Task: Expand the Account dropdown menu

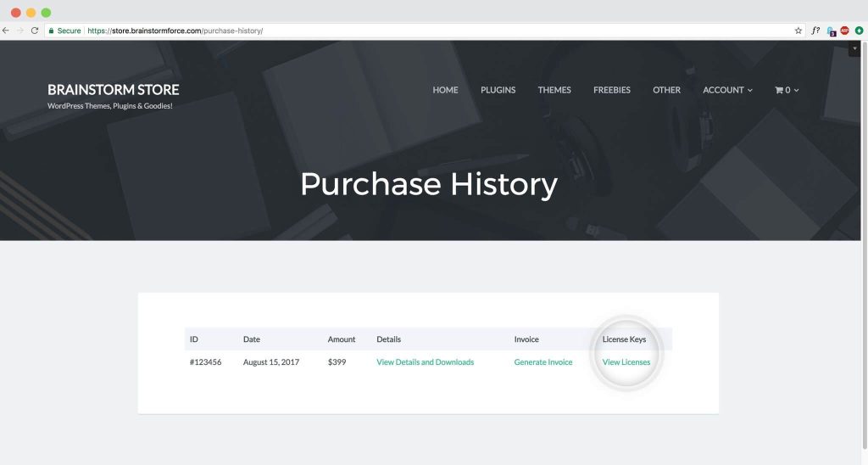Action: tap(727, 90)
